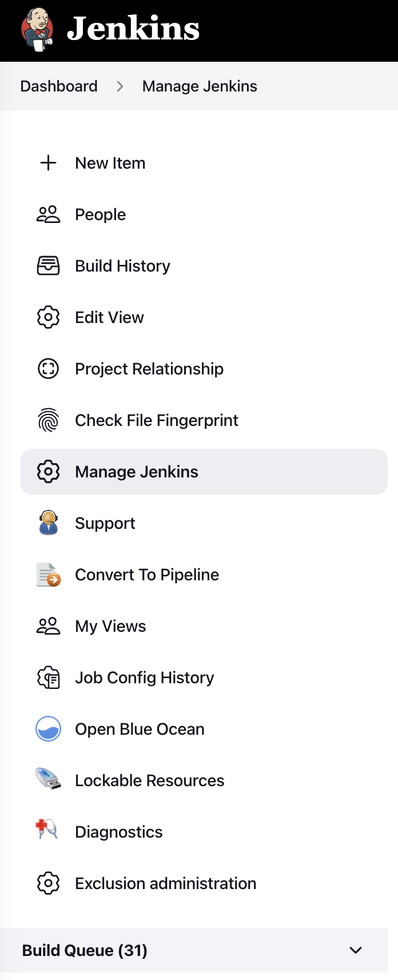398x980 pixels.
Task: Open Manage Jenkins in the sidebar
Action: click(x=137, y=472)
